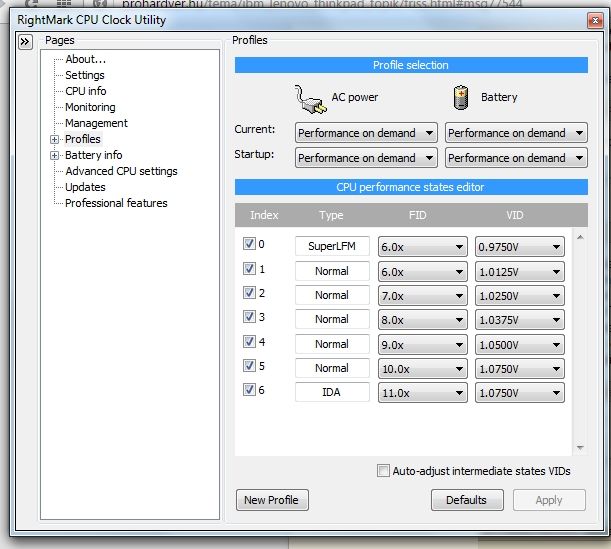Open the VID dropdown showing 0.9750V

[519, 247]
